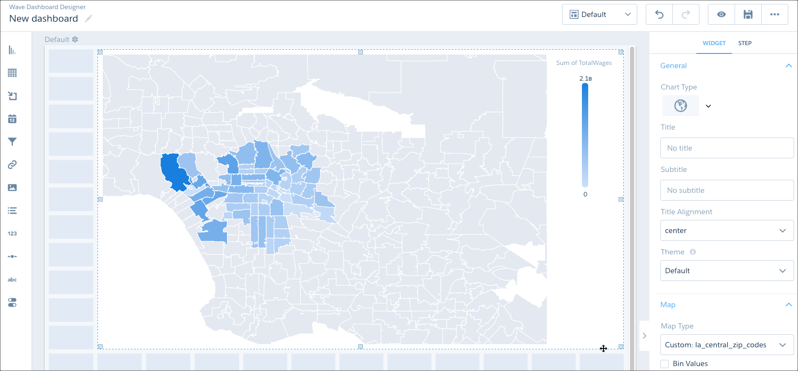Click the Sum of TotalWages legend label
Image resolution: width=798 pixels, height=371 pixels.
[584, 63]
